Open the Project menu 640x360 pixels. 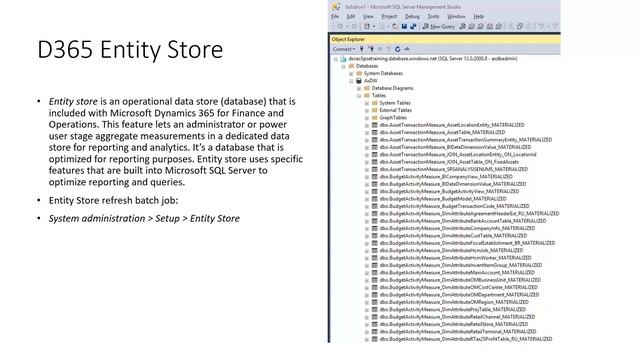[389, 16]
